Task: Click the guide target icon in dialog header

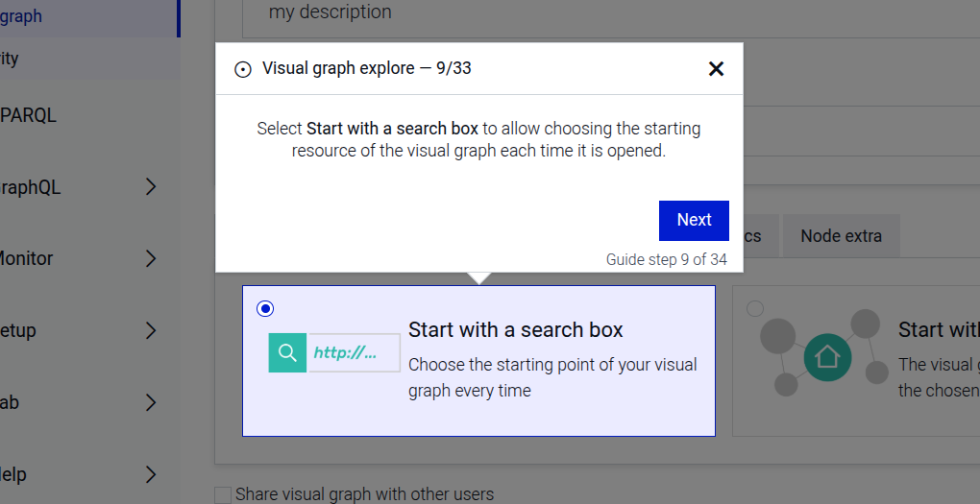Action: (243, 69)
